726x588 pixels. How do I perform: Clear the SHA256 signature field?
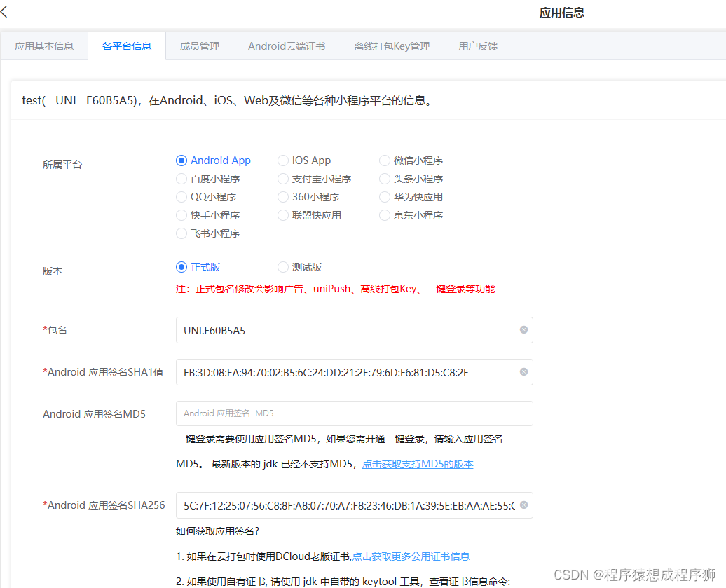coord(523,505)
